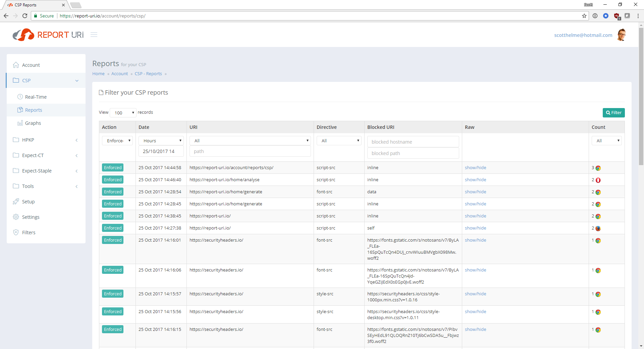Click the hamburger navigation icon
Image resolution: width=644 pixels, height=349 pixels.
pyautogui.click(x=94, y=35)
